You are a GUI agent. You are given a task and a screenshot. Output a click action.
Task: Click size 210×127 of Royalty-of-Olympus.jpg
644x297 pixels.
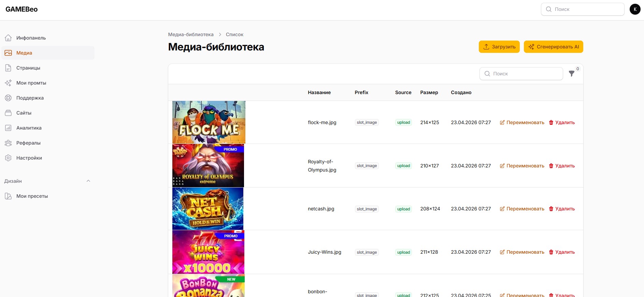[x=429, y=166]
